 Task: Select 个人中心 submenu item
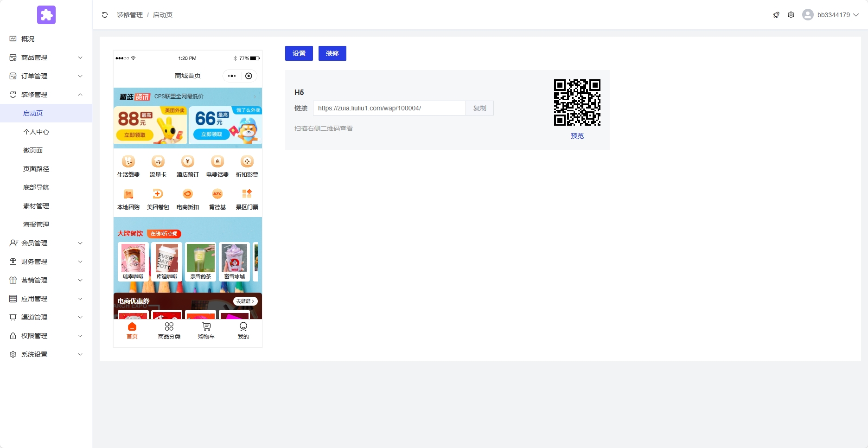point(46,132)
